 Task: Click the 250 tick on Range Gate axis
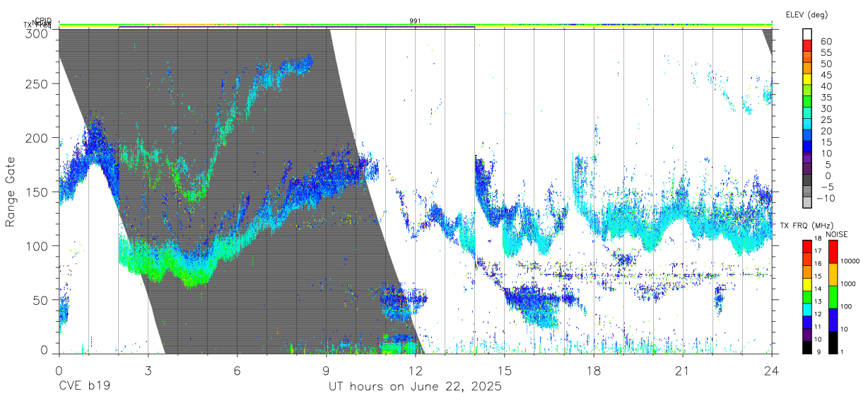pos(37,83)
